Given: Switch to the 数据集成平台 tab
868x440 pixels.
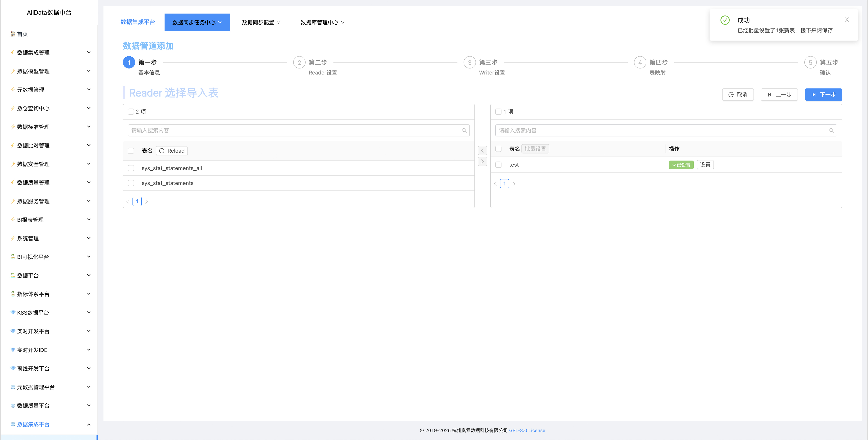Looking at the screenshot, I should [138, 22].
